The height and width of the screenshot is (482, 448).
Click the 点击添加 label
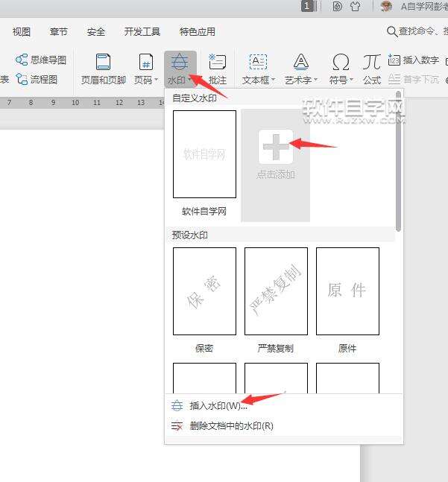[276, 174]
